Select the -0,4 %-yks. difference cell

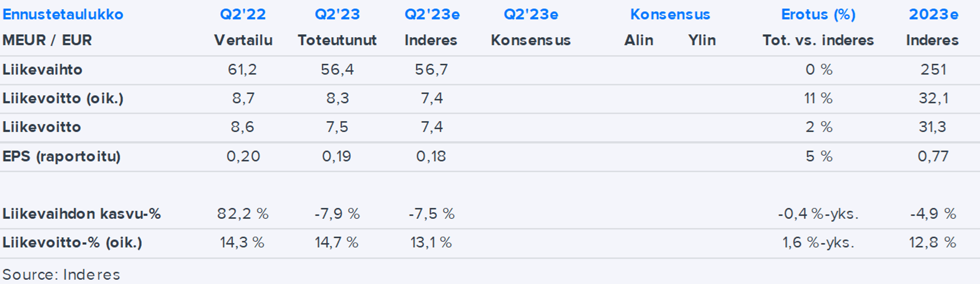coord(818,214)
